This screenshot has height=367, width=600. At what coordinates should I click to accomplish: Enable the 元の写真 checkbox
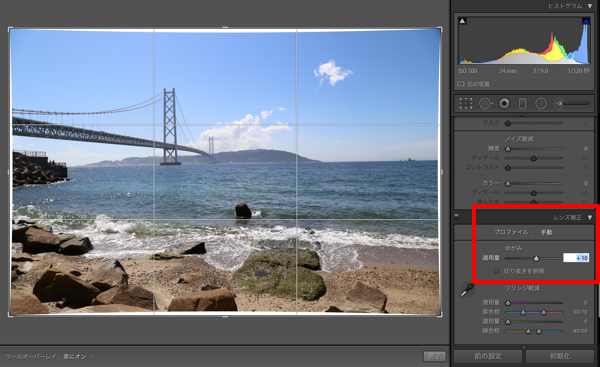click(x=461, y=84)
